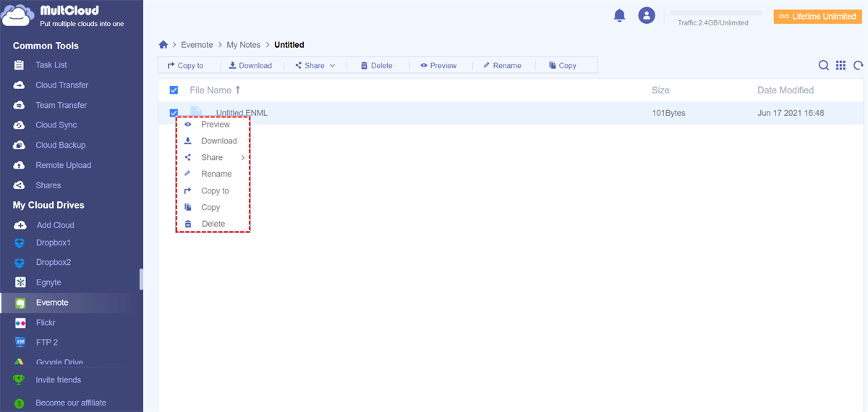This screenshot has height=412, width=868.
Task: Click the 101Bytes size value
Action: tap(668, 113)
